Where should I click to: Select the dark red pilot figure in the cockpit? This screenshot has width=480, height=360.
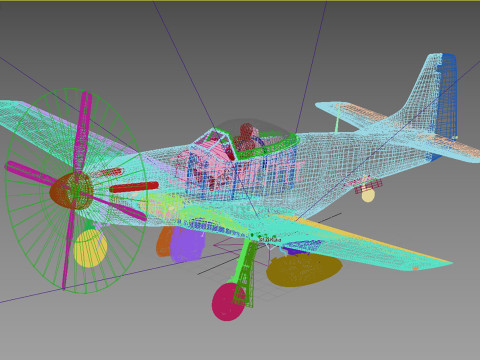[x=246, y=137]
